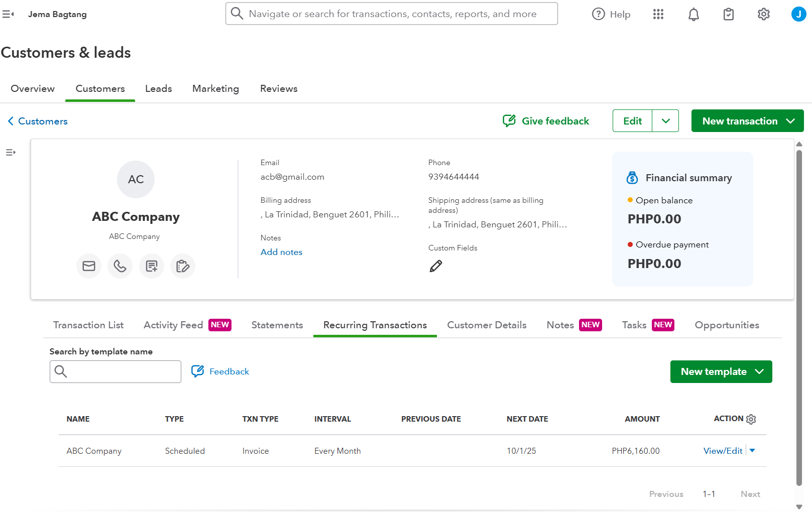Screen dimensions: 812x513
Task: Click the Add notes link
Action: (x=281, y=252)
